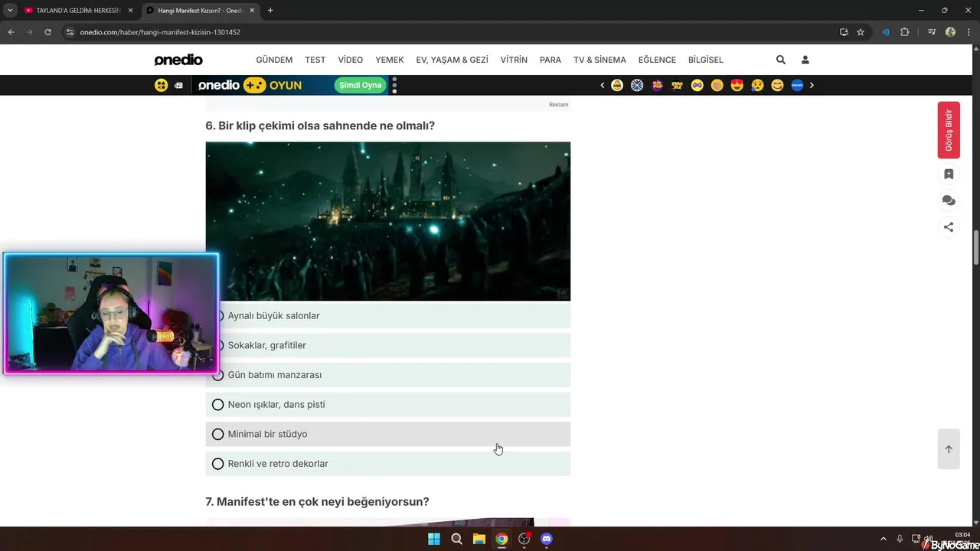
Task: Click the microphone icon in system tray
Action: [x=900, y=539]
